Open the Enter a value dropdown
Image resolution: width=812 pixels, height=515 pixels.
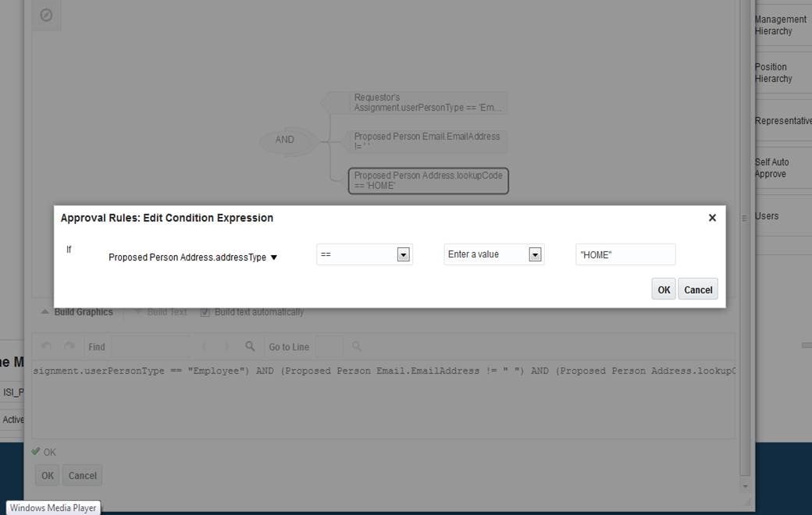[535, 254]
